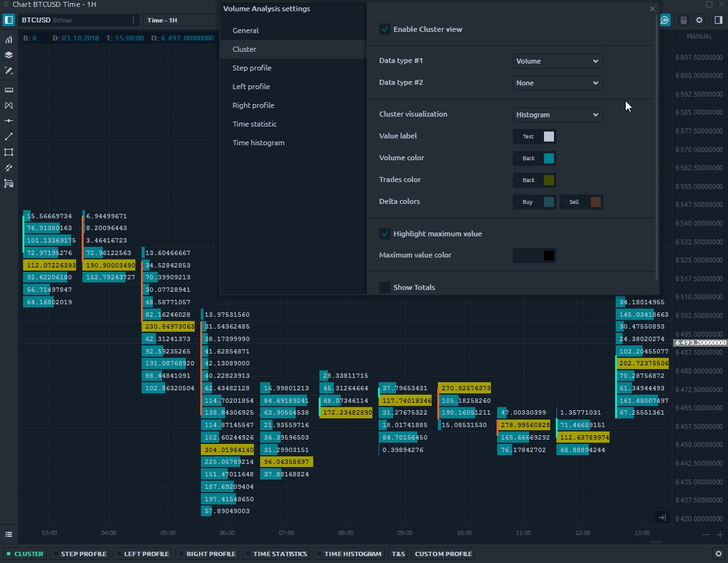
Task: Switch to the Step profile settings section
Action: 252,68
